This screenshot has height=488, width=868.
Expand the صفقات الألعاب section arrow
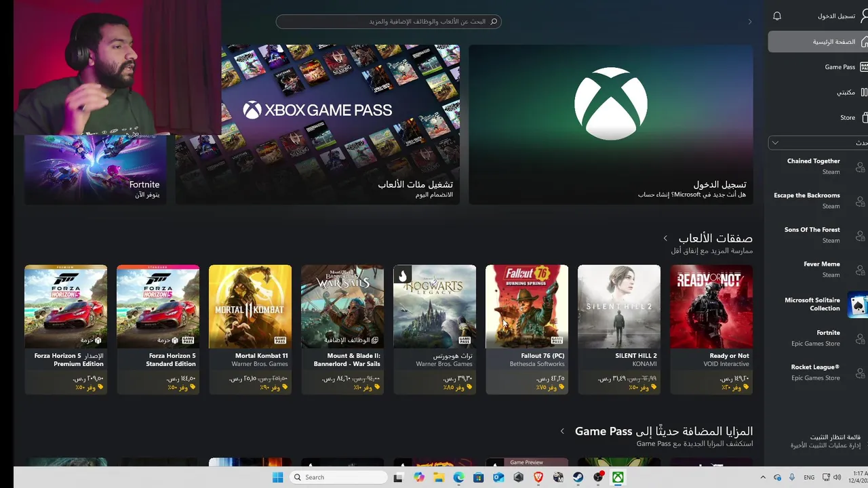(x=665, y=238)
